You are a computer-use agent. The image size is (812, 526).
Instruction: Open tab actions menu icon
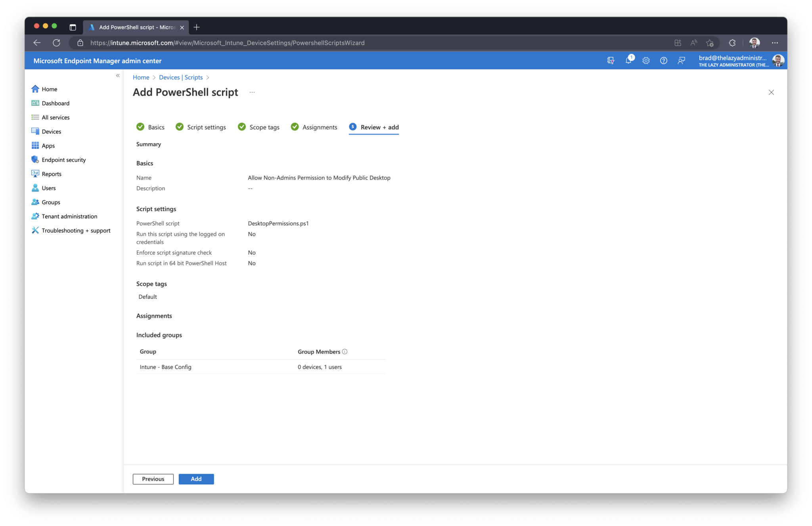click(x=73, y=27)
